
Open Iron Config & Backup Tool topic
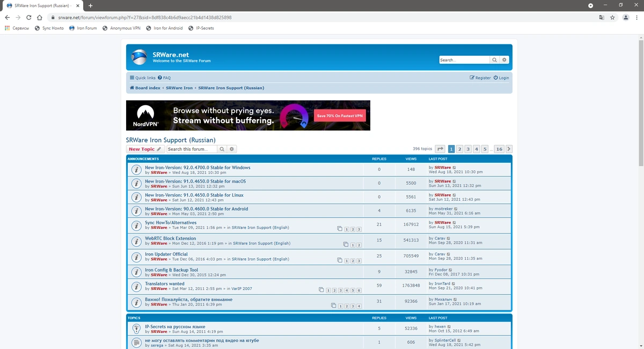tap(171, 270)
